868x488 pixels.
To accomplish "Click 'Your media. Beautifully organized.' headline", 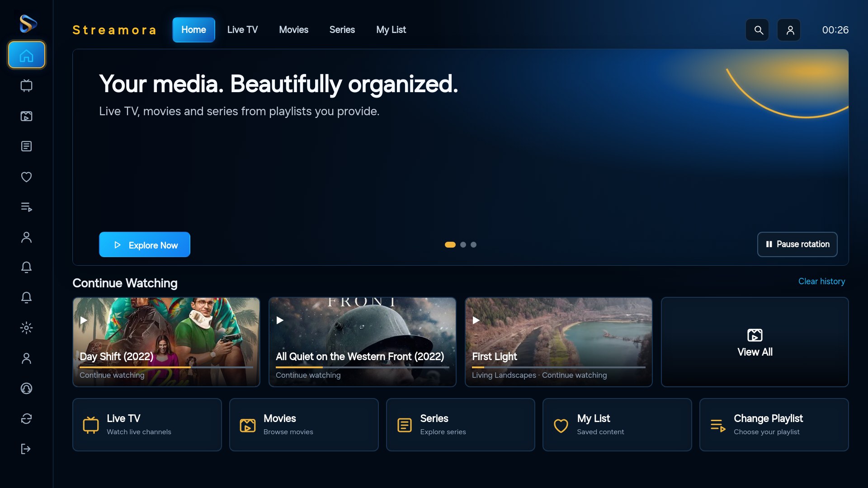I will (278, 84).
